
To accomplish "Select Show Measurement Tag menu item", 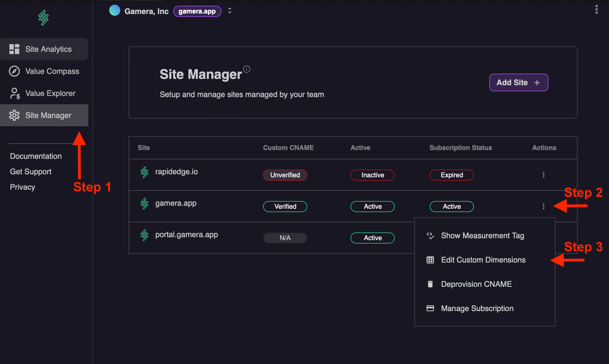I will [482, 235].
